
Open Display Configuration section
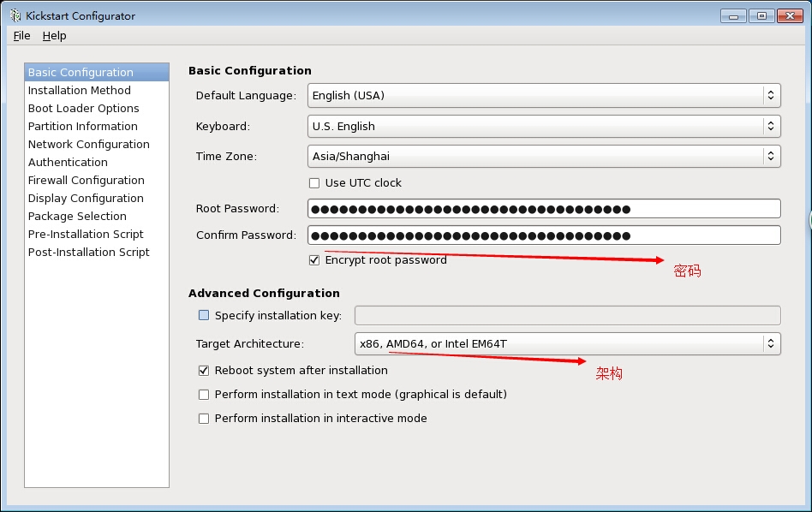click(x=97, y=199)
